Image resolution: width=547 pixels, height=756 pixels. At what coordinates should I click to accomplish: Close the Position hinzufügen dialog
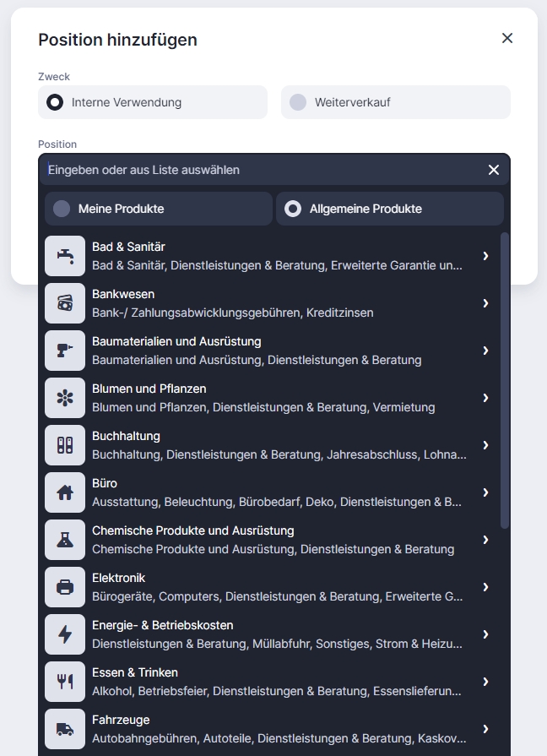coord(507,38)
